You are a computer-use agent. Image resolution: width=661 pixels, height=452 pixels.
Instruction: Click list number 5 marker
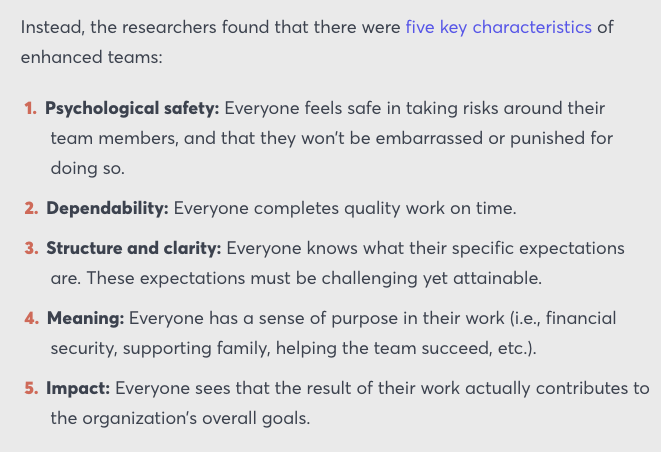31,388
